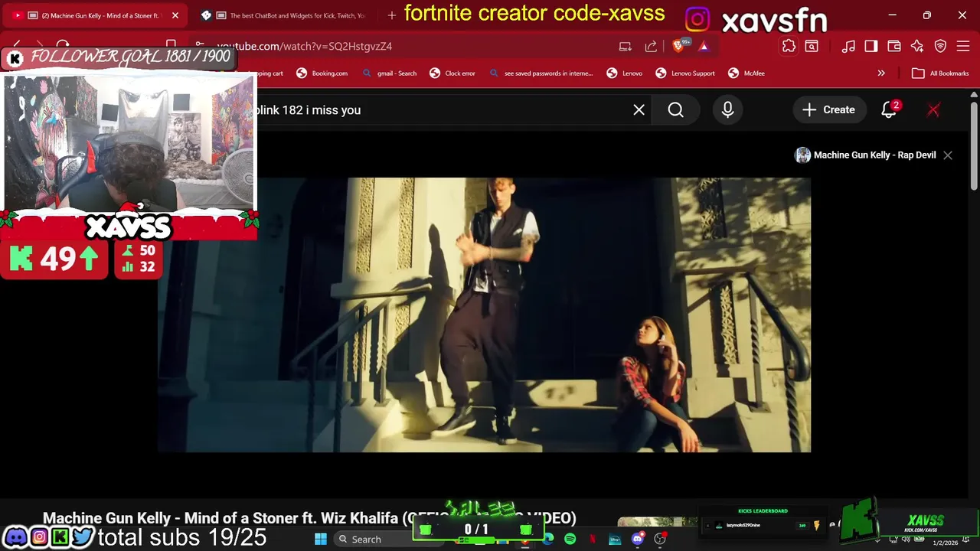The image size is (980, 551).
Task: Open the YouTube account avatar menu
Action: [933, 110]
